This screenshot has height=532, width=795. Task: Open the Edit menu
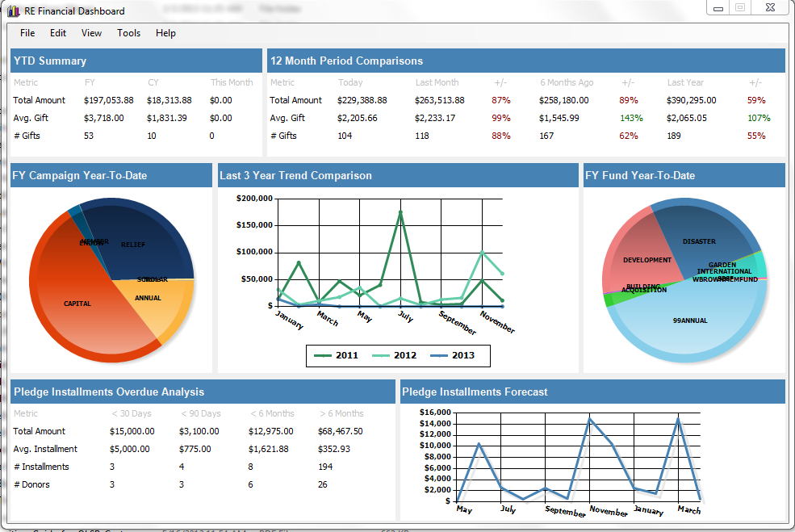[58, 33]
